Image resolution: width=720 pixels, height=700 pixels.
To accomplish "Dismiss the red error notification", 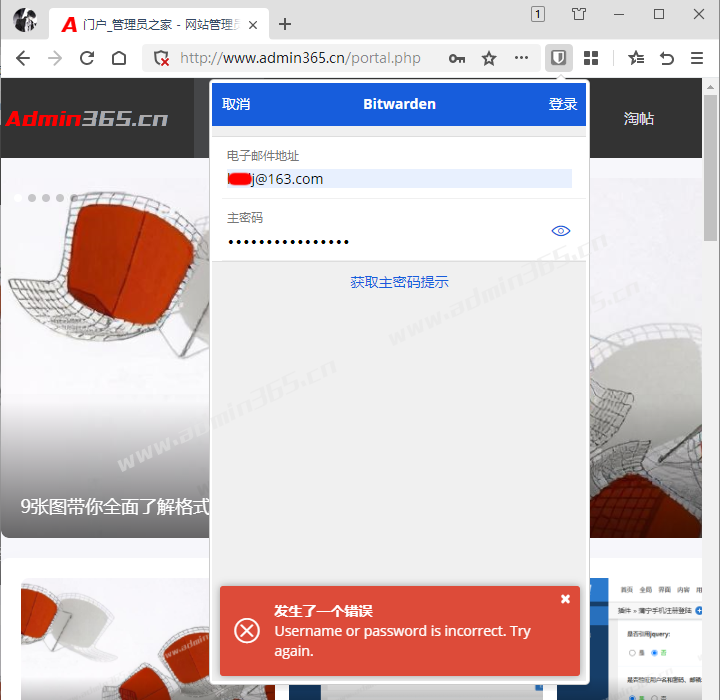I will click(565, 599).
